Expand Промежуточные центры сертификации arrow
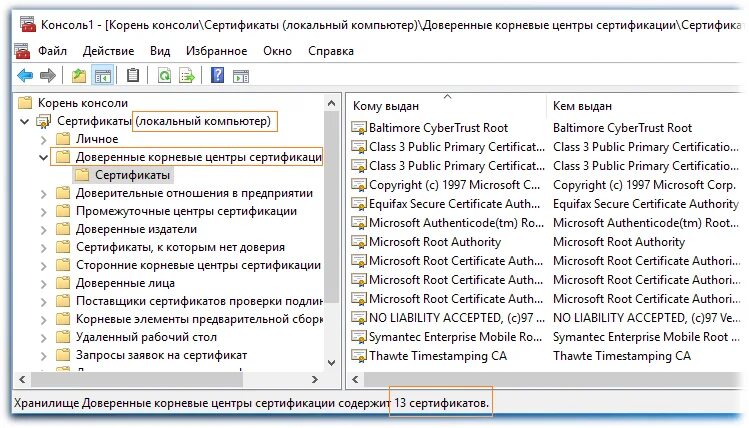Image resolution: width=749 pixels, height=428 pixels. [x=43, y=212]
